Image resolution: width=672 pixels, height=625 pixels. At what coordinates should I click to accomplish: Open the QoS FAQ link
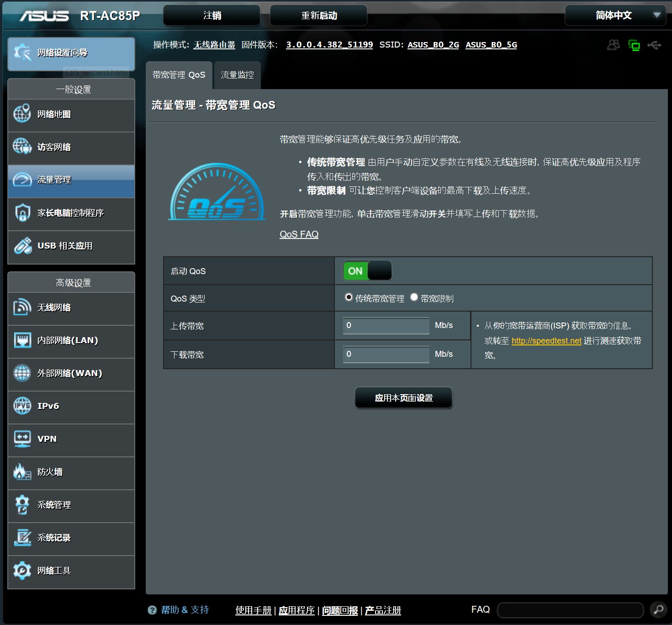click(299, 234)
